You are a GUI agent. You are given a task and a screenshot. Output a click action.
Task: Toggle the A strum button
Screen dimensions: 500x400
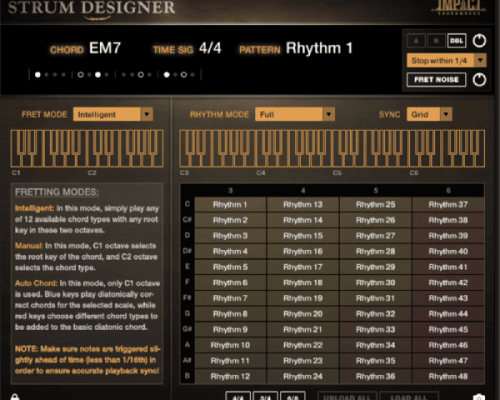click(x=416, y=41)
